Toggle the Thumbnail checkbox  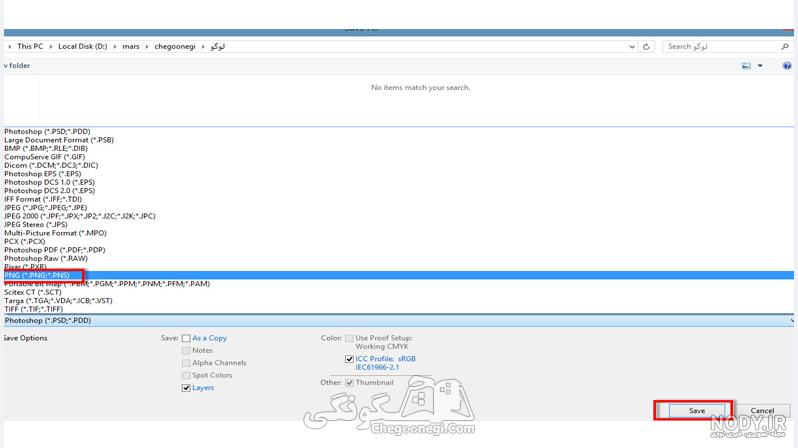pyautogui.click(x=349, y=383)
